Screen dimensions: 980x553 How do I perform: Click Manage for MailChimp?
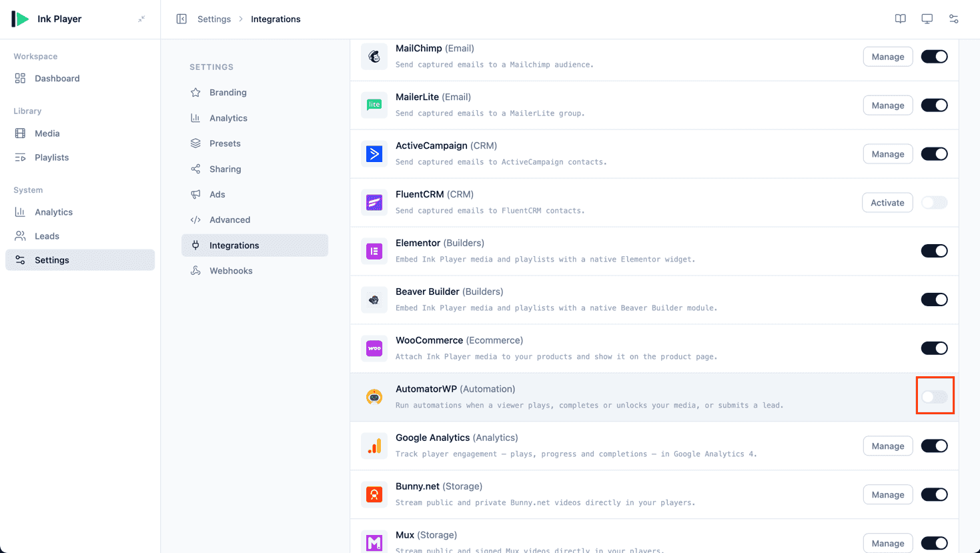[887, 57]
